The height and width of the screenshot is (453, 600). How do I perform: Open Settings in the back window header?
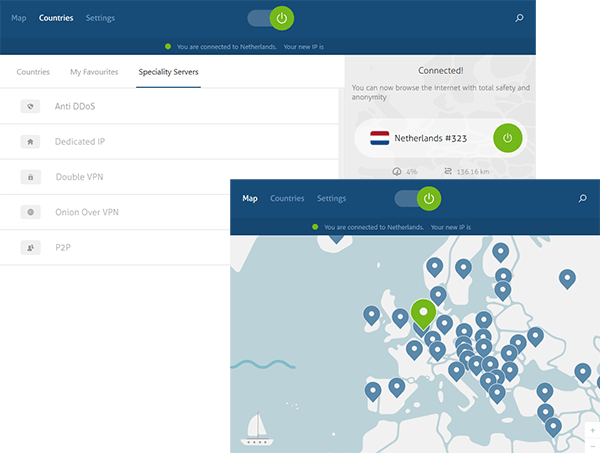pos(100,18)
